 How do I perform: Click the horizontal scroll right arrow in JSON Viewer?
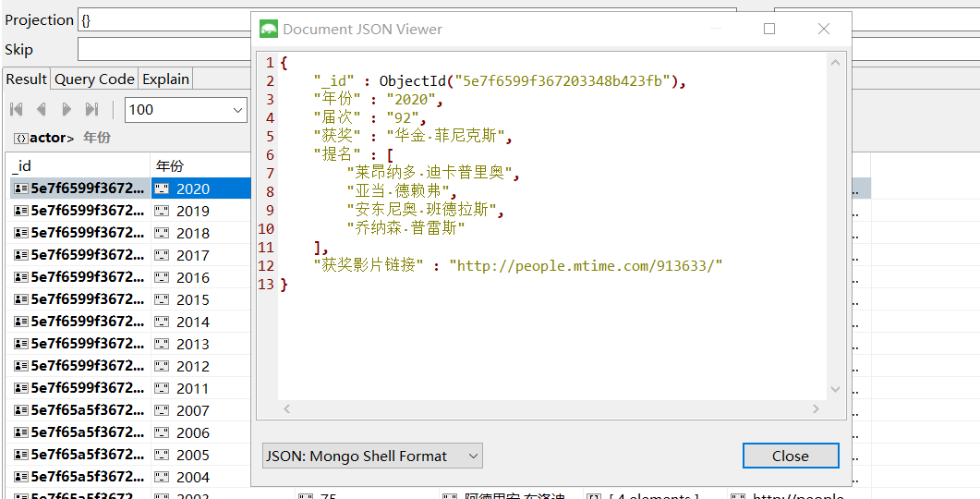816,409
